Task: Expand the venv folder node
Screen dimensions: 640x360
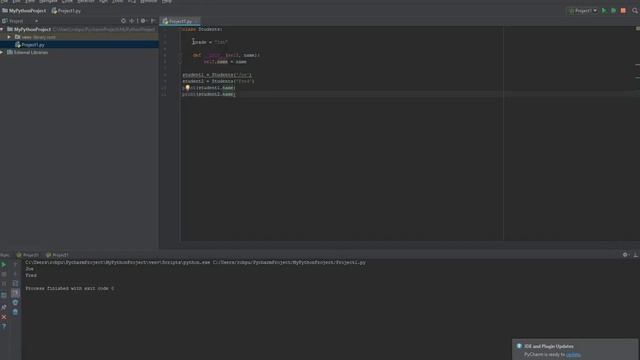Action: pyautogui.click(x=9, y=37)
